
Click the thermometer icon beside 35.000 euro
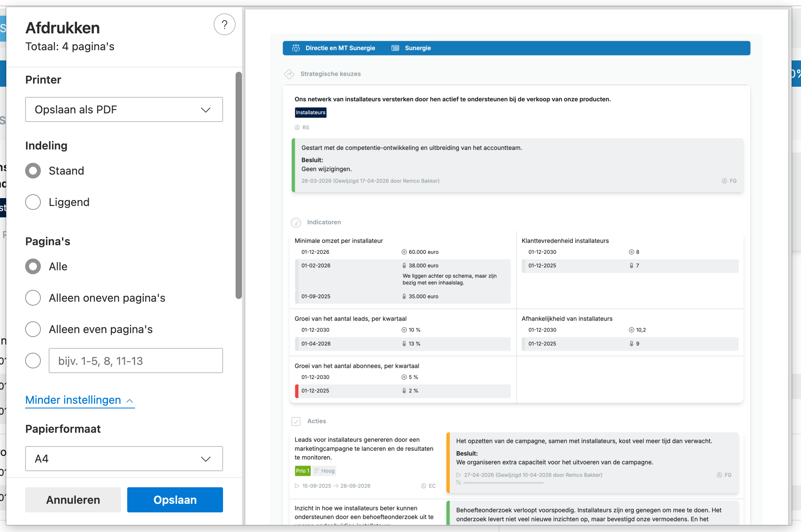click(x=404, y=297)
